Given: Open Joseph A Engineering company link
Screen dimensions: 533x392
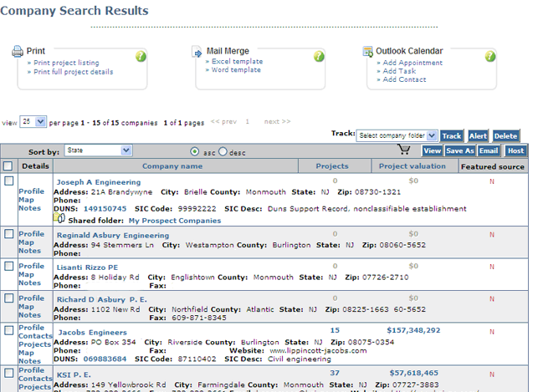Looking at the screenshot, I should tap(99, 182).
